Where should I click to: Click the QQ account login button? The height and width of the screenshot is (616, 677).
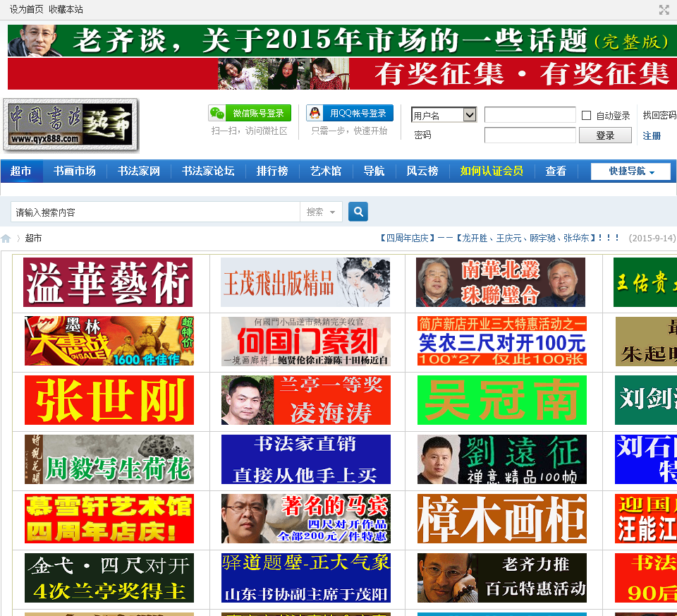350,113
